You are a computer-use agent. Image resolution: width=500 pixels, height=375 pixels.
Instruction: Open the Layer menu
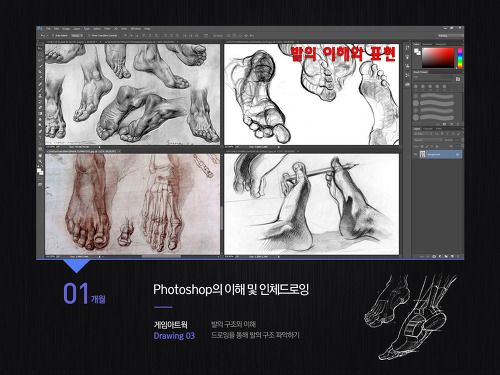(77, 29)
